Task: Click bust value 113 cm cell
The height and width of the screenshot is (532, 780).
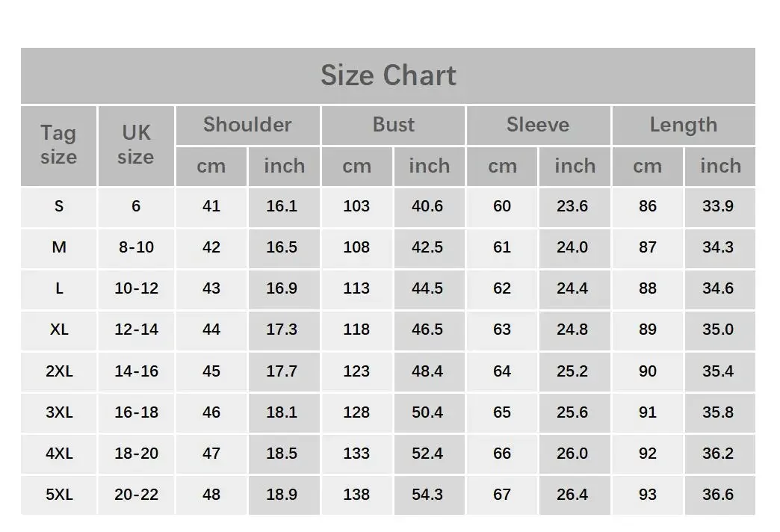Action: (356, 288)
